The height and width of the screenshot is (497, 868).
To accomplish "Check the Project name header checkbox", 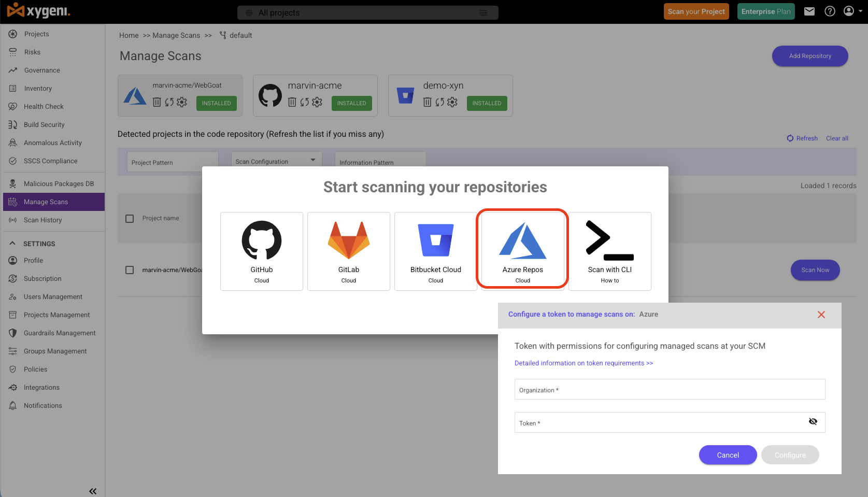I will pyautogui.click(x=130, y=219).
